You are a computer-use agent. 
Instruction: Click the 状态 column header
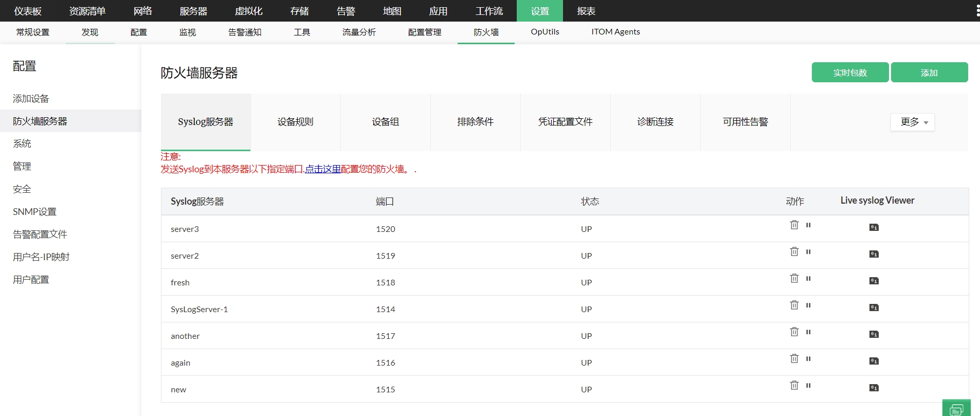[x=590, y=202]
